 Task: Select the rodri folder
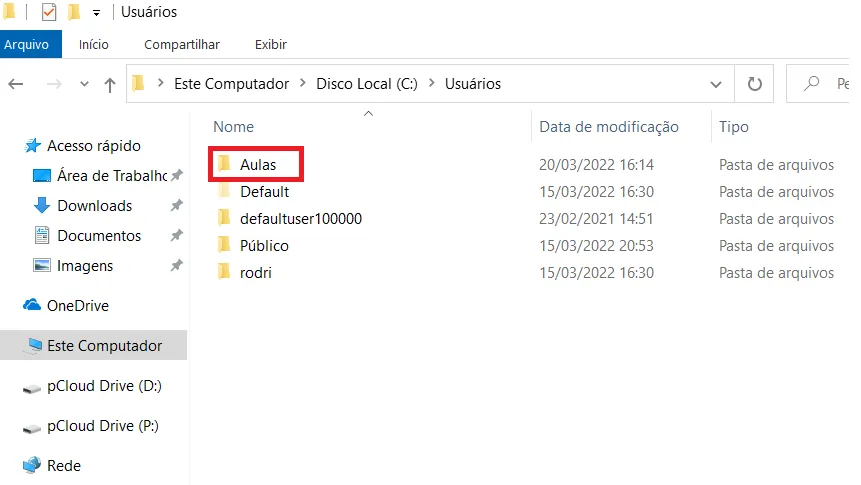(255, 272)
